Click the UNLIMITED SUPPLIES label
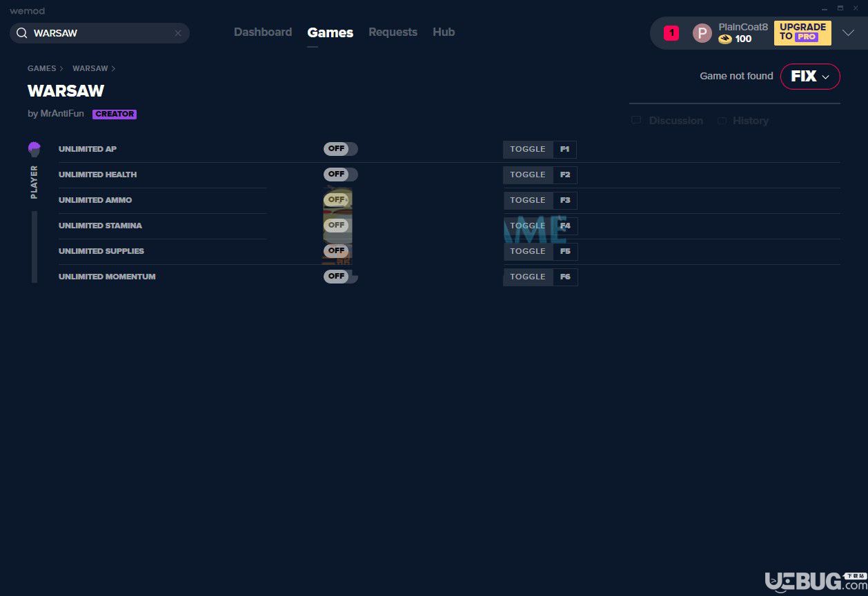The width and height of the screenshot is (868, 596). (101, 251)
